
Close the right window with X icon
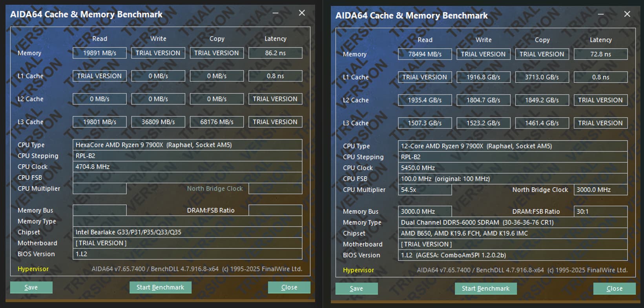click(x=627, y=14)
